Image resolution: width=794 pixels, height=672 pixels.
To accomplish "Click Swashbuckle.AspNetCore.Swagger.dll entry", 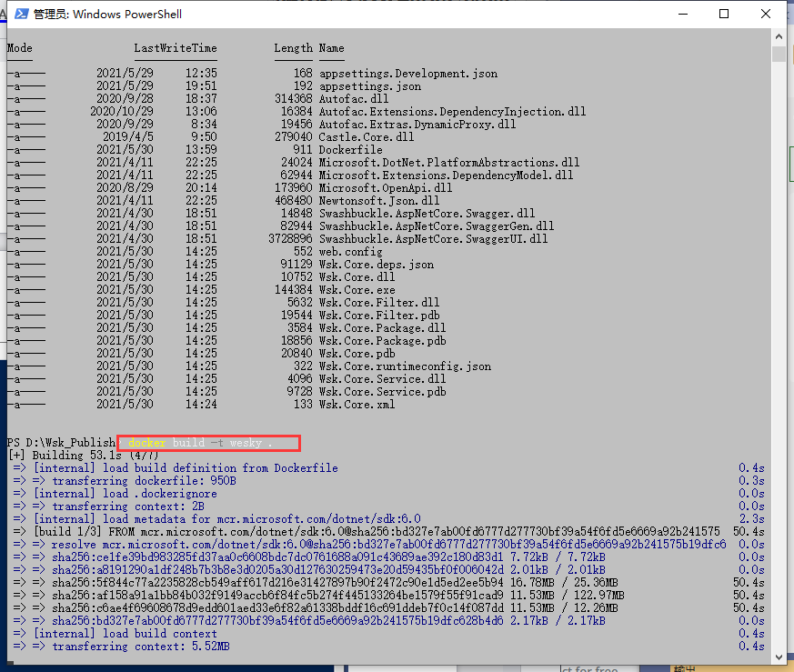I will [x=427, y=213].
